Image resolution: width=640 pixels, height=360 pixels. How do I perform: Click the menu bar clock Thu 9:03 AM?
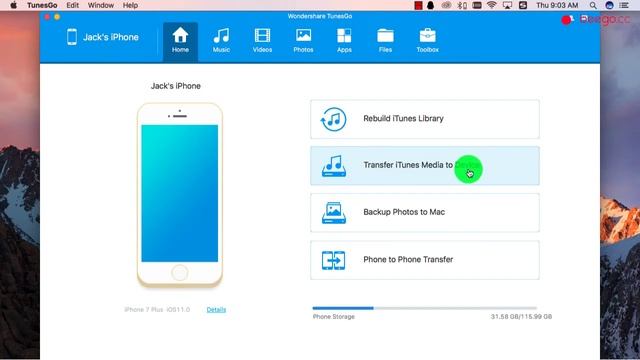tap(557, 5)
